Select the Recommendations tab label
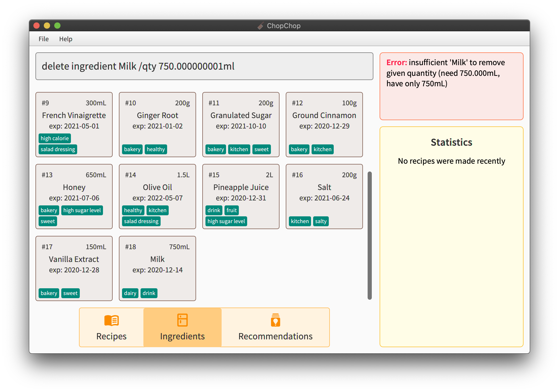This screenshot has height=392, width=559. (x=275, y=336)
